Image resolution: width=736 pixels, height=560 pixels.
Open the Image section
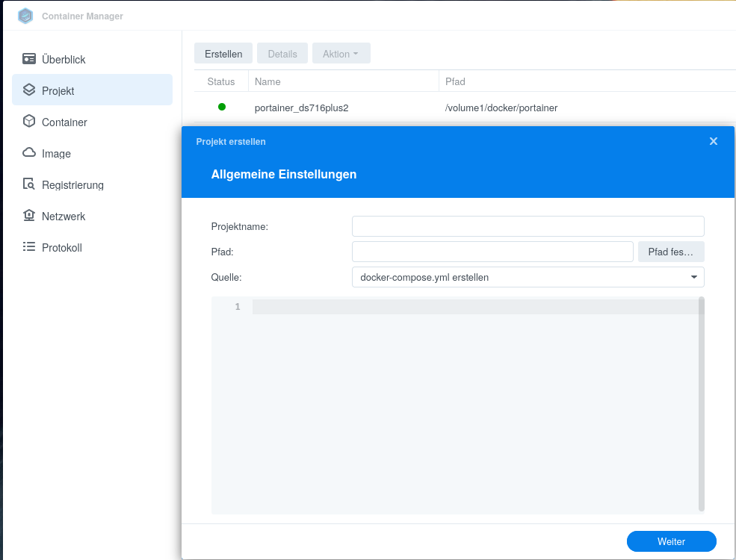pos(92,153)
